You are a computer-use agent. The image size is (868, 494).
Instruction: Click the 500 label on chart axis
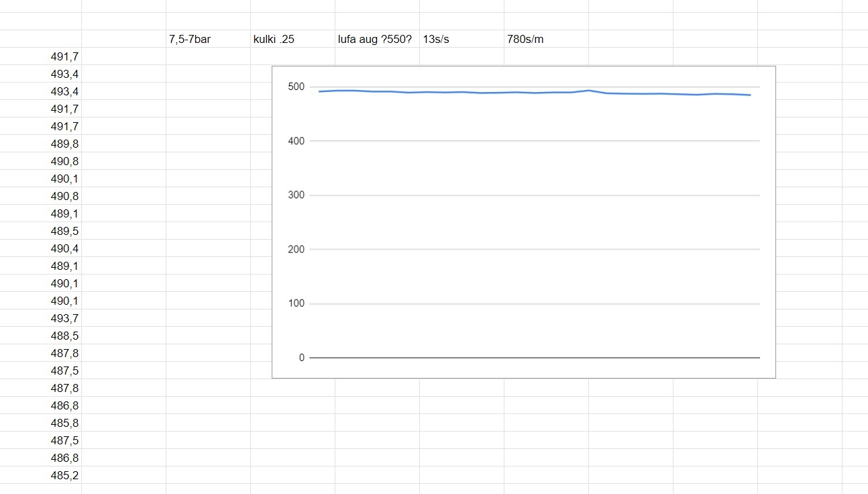[296, 87]
